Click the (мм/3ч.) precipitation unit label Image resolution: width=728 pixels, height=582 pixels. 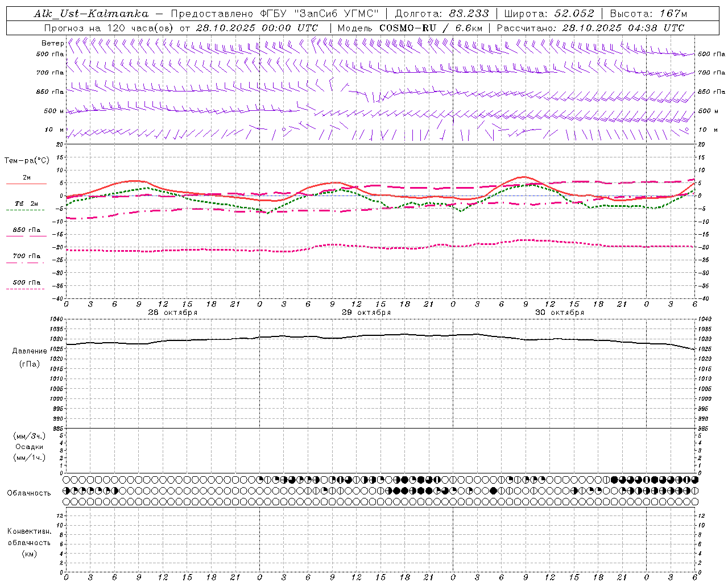click(x=30, y=436)
